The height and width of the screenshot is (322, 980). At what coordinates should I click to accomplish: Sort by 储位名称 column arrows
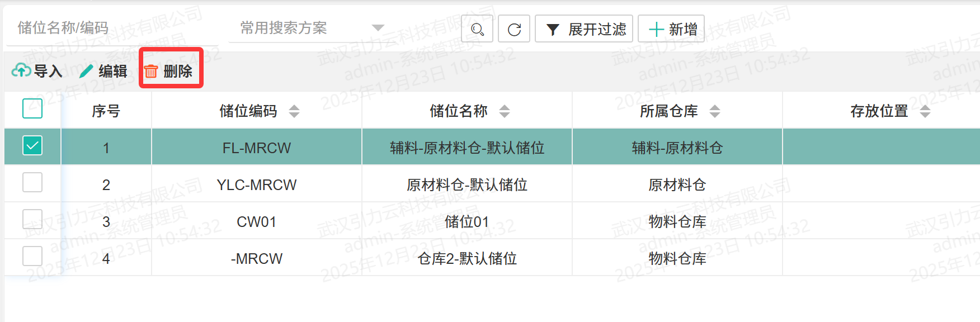(505, 111)
